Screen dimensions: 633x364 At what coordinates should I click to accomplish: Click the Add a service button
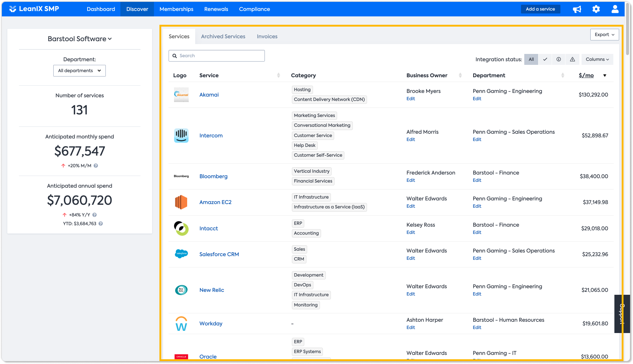point(540,9)
